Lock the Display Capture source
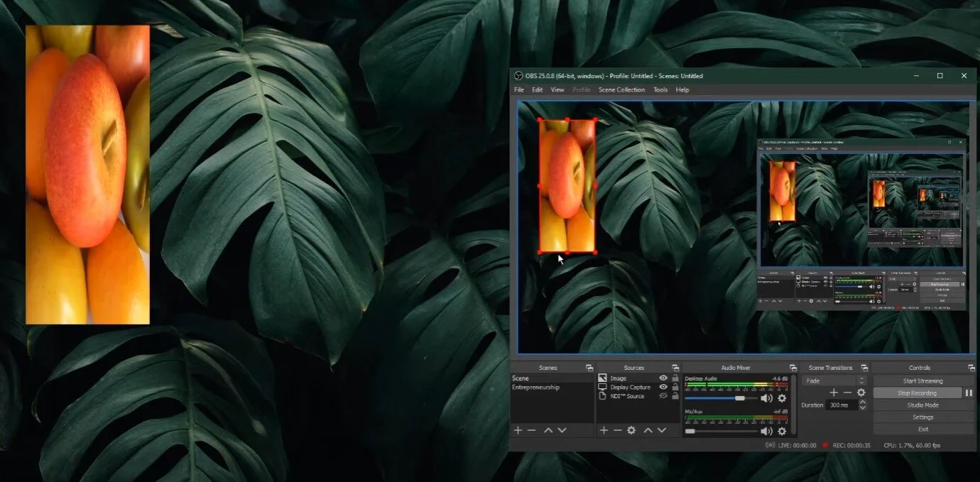 tap(675, 387)
